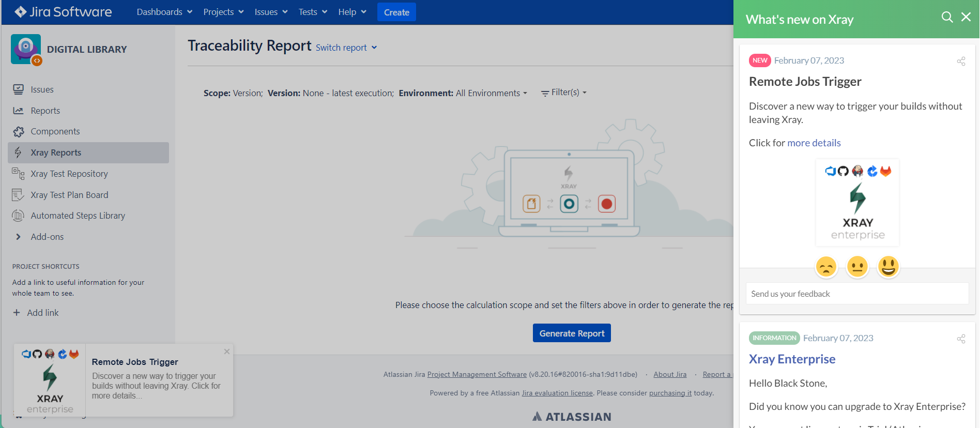Click the Create button
This screenshot has height=428, width=980.
point(396,12)
